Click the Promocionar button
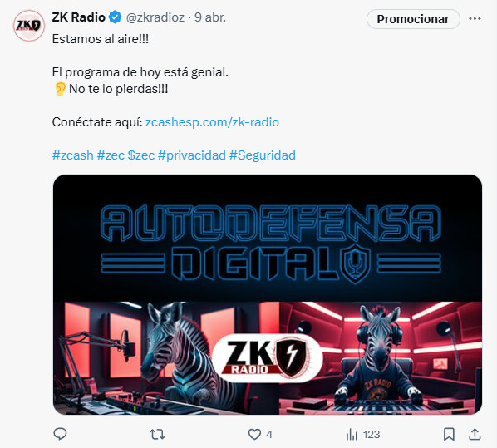Viewport: 497px width, 448px height. point(413,19)
